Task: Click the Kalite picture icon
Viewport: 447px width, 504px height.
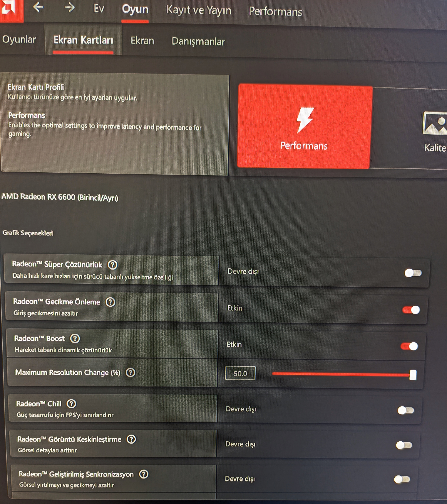Action: pos(435,123)
